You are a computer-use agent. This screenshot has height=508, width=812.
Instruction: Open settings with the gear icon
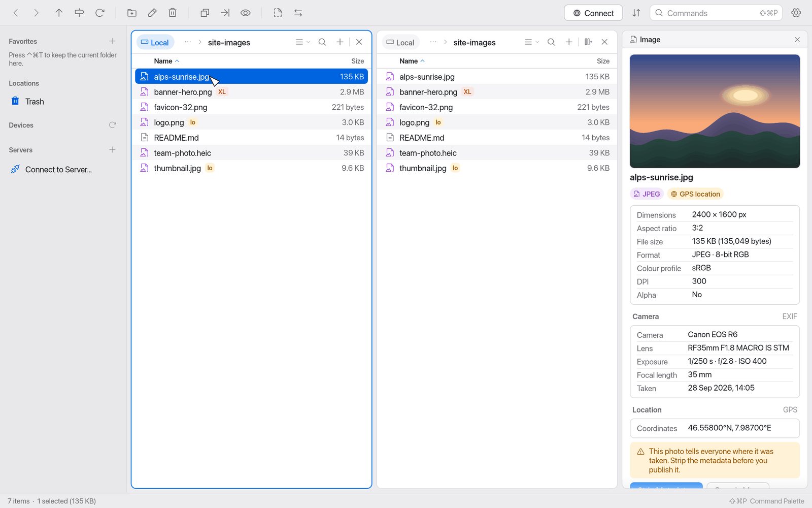(796, 13)
